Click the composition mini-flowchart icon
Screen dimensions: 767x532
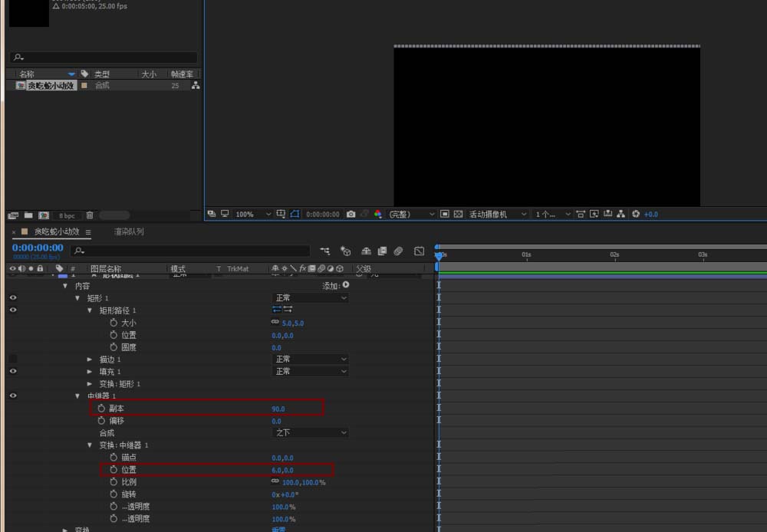(324, 251)
